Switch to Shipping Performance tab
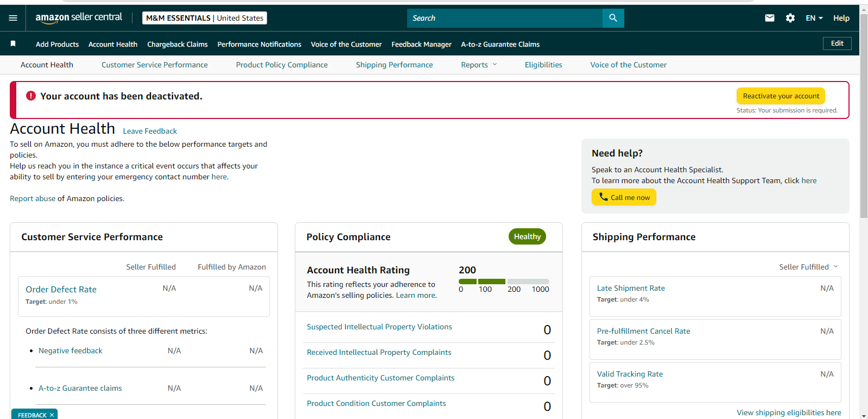 (x=395, y=65)
